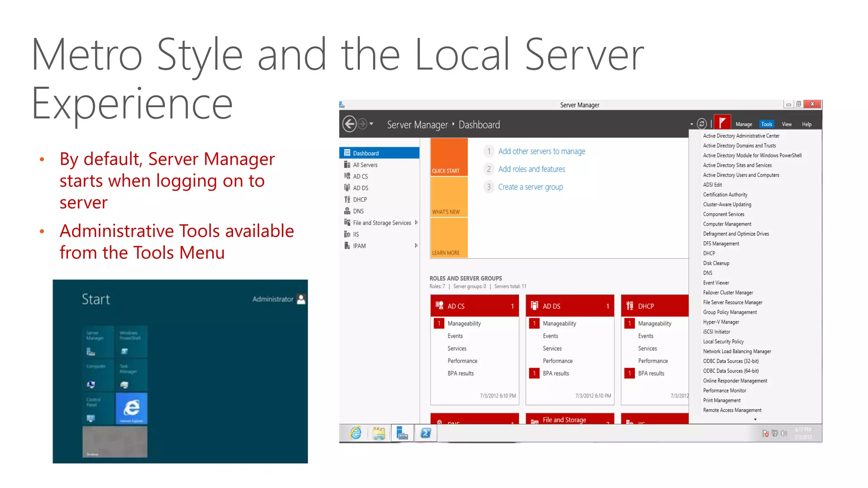Choose Performance Monitor from Tools menu
The height and width of the screenshot is (488, 868).
724,391
